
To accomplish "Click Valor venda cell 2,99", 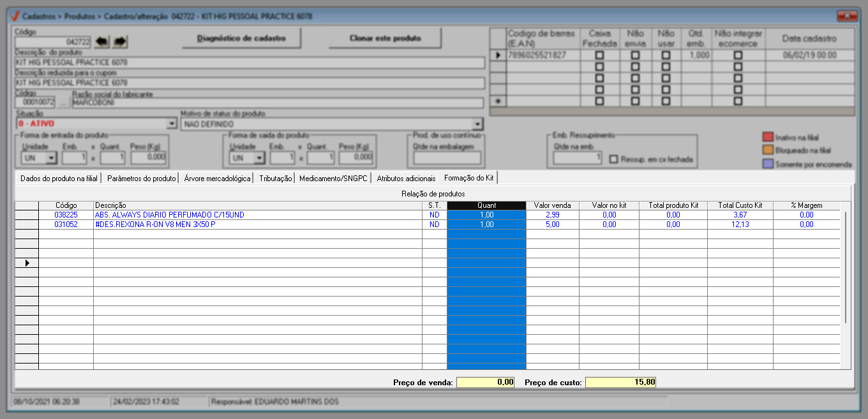I will pyautogui.click(x=553, y=216).
